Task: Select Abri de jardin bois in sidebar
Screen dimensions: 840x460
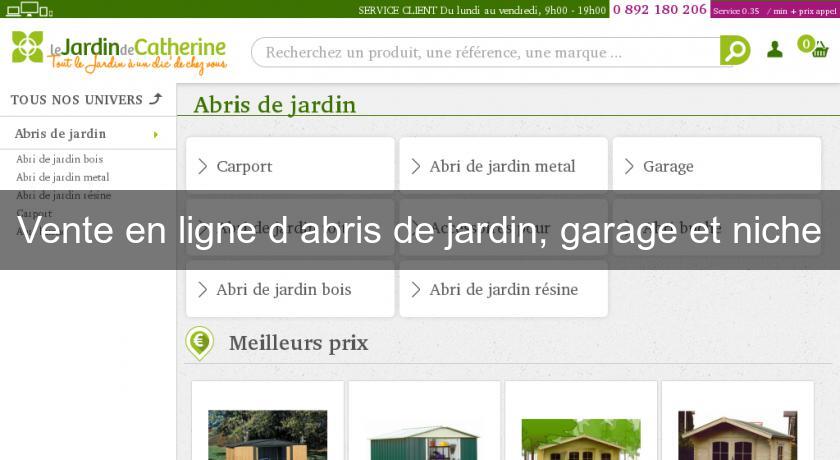Action: coord(59,159)
